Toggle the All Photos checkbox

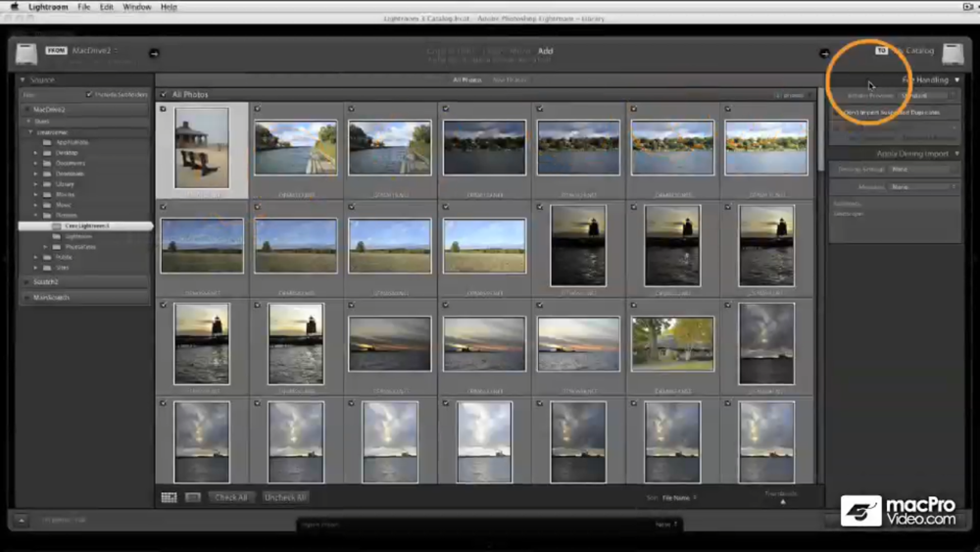[164, 95]
